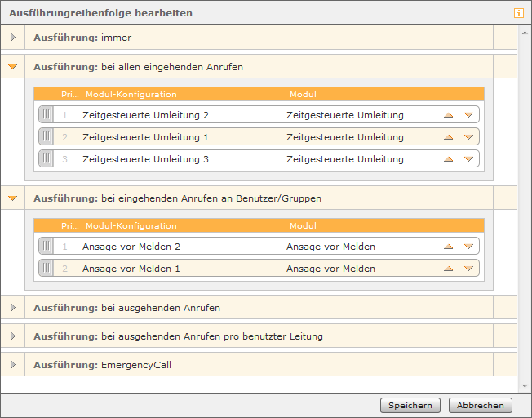The image size is (532, 418).
Task: Click drag handle of Zeitgesteuerte Umleitung 3
Action: [x=47, y=158]
